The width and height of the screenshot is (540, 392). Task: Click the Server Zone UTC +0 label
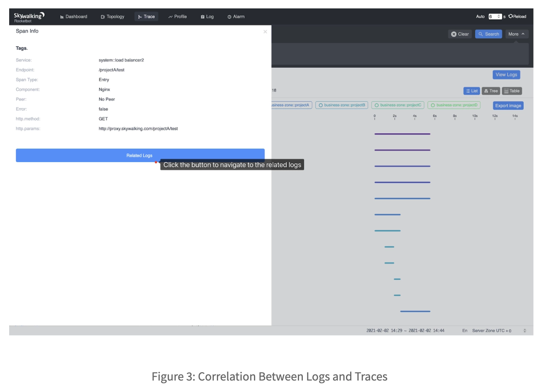(x=491, y=330)
